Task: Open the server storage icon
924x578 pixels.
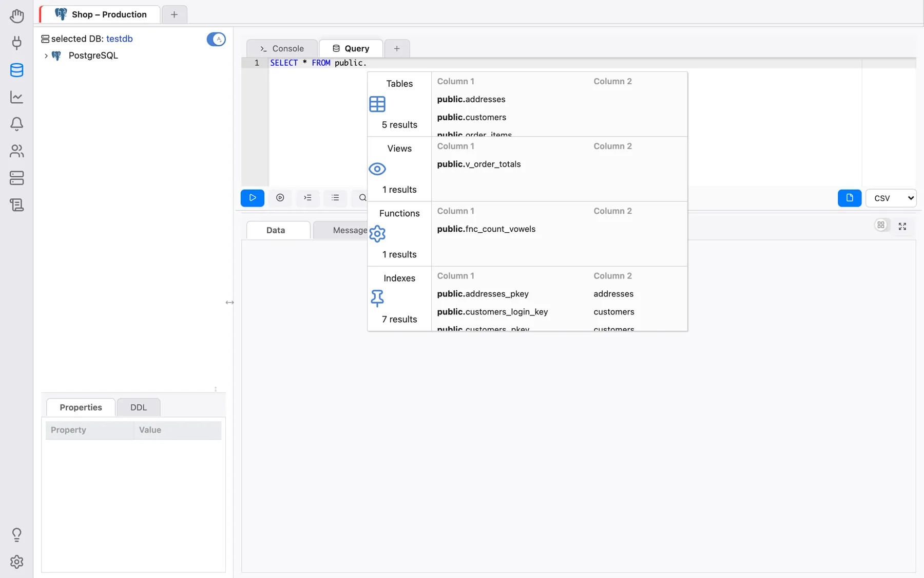Action: 16,178
